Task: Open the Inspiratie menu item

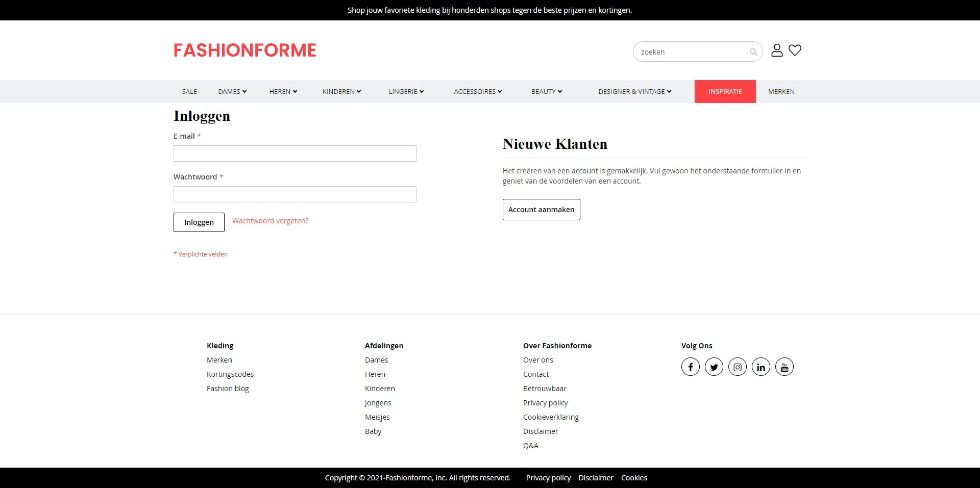Action: [725, 92]
